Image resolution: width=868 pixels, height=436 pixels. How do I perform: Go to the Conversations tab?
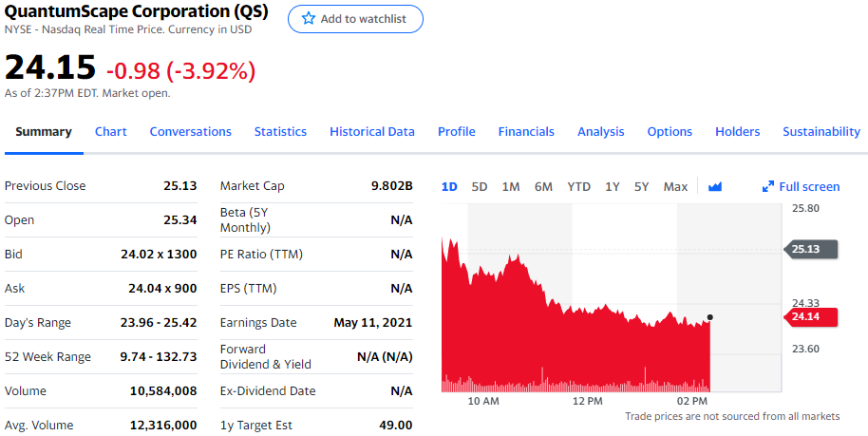[x=191, y=132]
